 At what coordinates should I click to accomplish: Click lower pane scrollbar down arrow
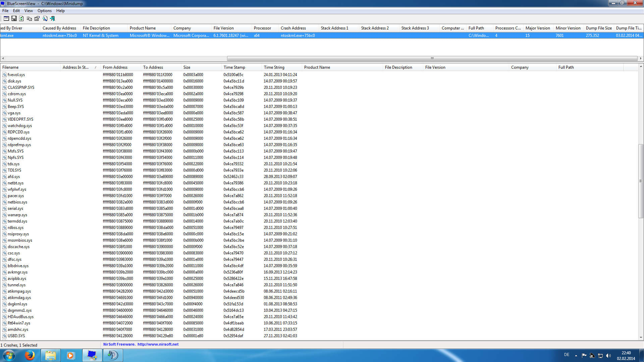pyautogui.click(x=641, y=337)
